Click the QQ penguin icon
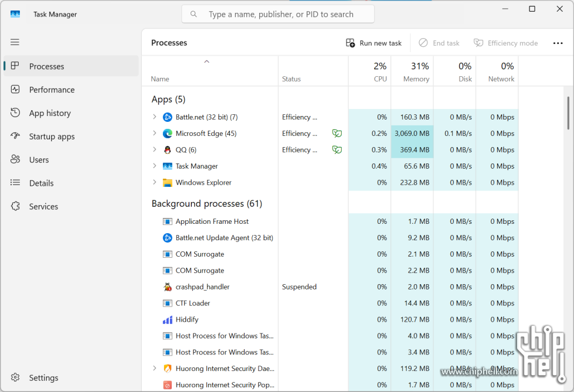The width and height of the screenshot is (574, 392). [167, 149]
